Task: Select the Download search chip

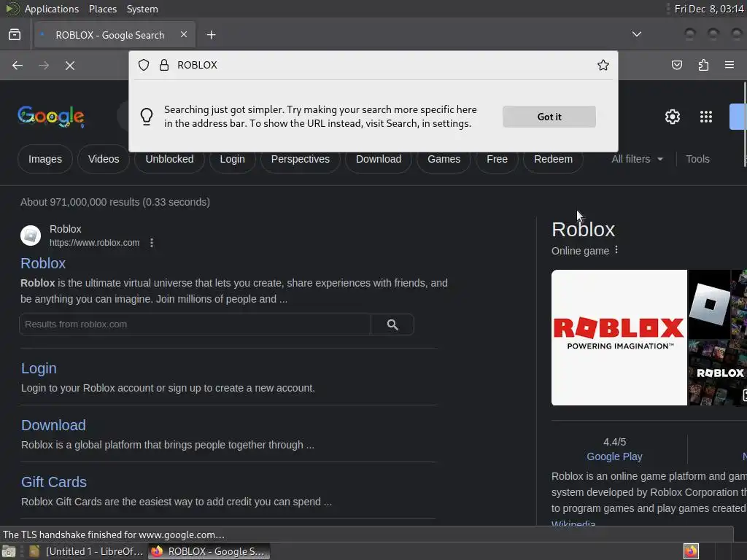Action: point(379,159)
